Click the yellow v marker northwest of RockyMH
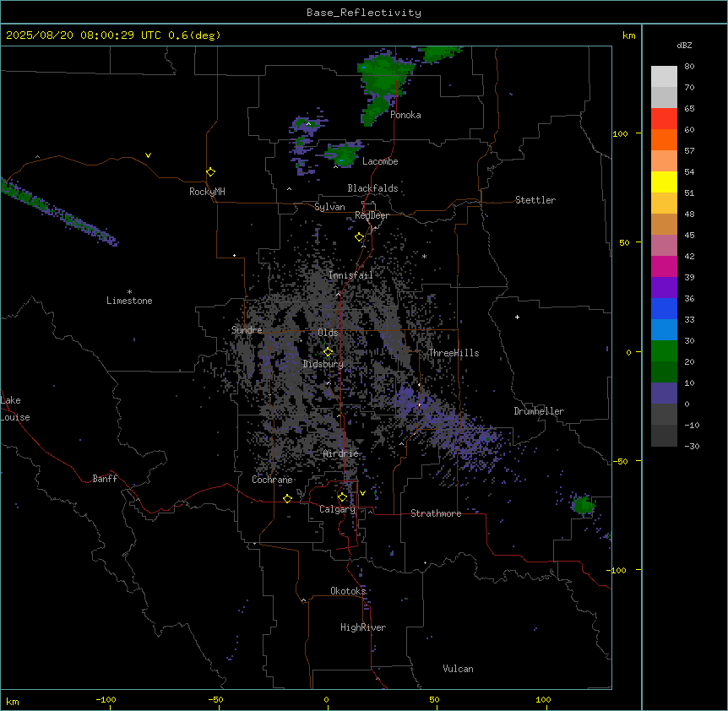 pos(148,155)
